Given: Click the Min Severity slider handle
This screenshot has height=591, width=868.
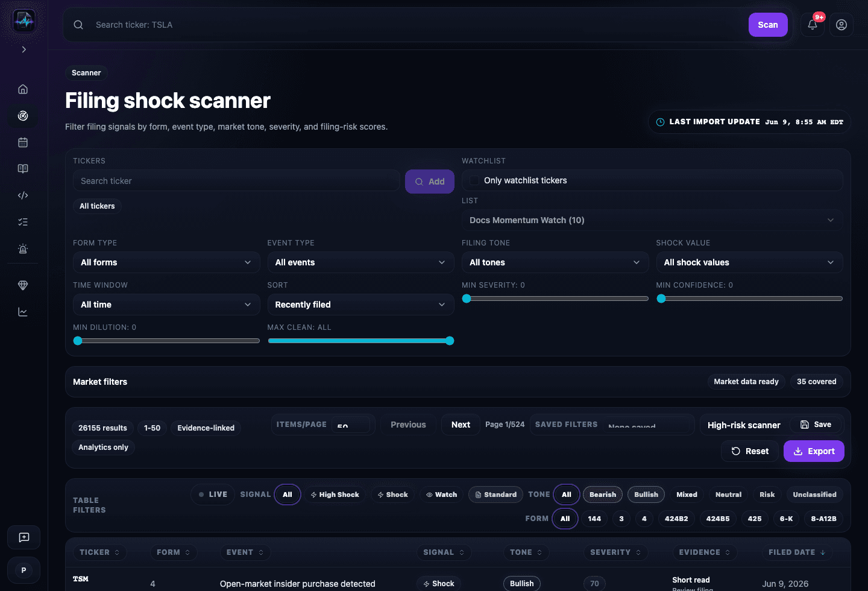Looking at the screenshot, I should coord(467,299).
